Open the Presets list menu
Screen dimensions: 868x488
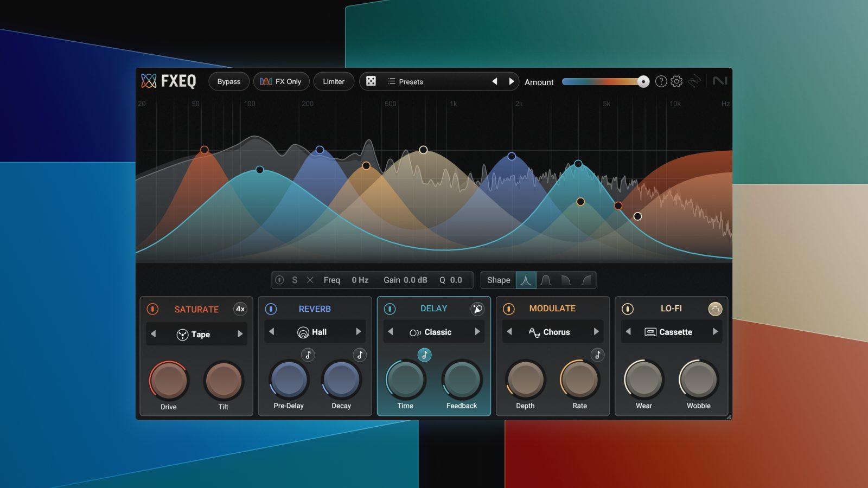[x=405, y=81]
